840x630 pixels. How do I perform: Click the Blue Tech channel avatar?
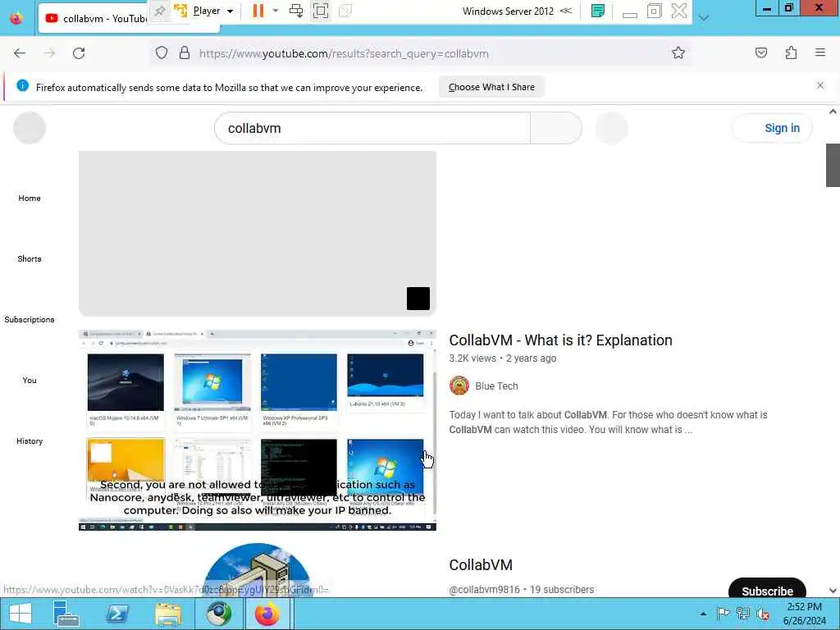[459, 386]
